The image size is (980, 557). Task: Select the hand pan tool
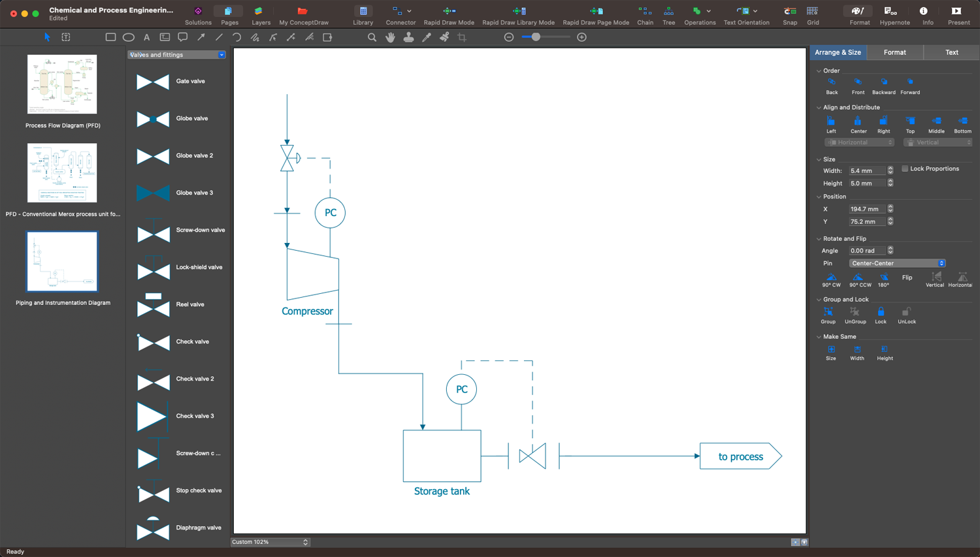(x=390, y=37)
